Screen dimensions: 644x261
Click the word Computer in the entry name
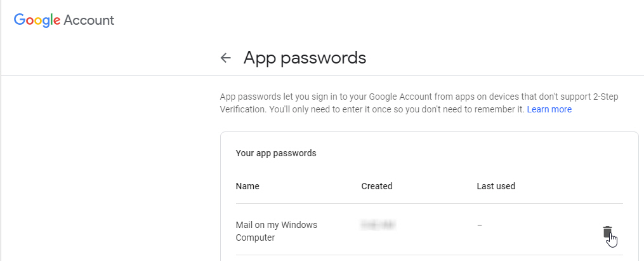pyautogui.click(x=256, y=238)
